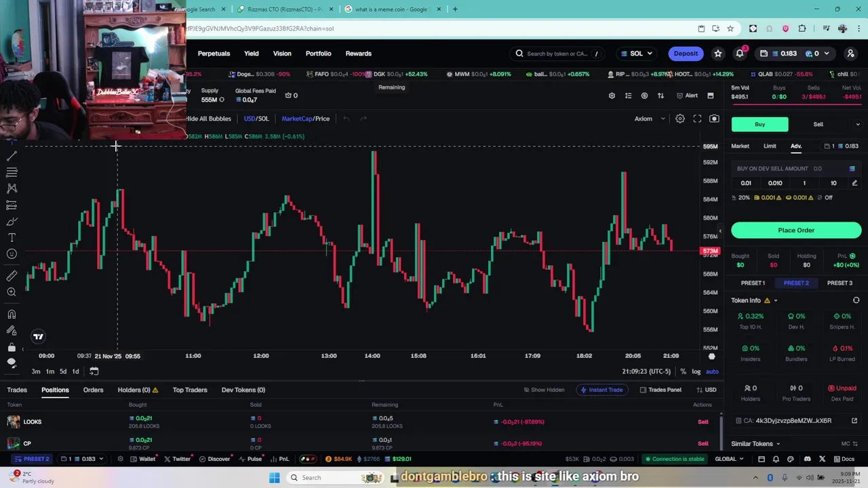Image resolution: width=868 pixels, height=488 pixels.
Task: Refresh the Token Info panel
Action: pos(856,300)
